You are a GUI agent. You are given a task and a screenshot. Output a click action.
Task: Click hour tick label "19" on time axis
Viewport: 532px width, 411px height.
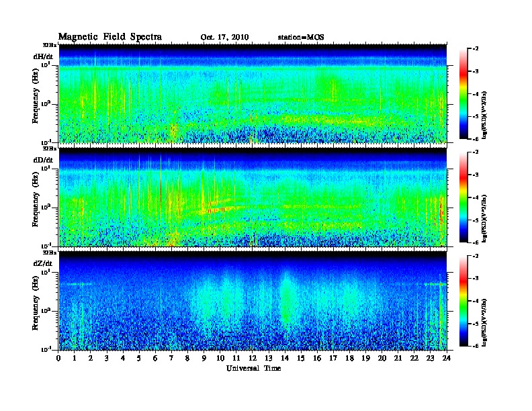click(365, 359)
